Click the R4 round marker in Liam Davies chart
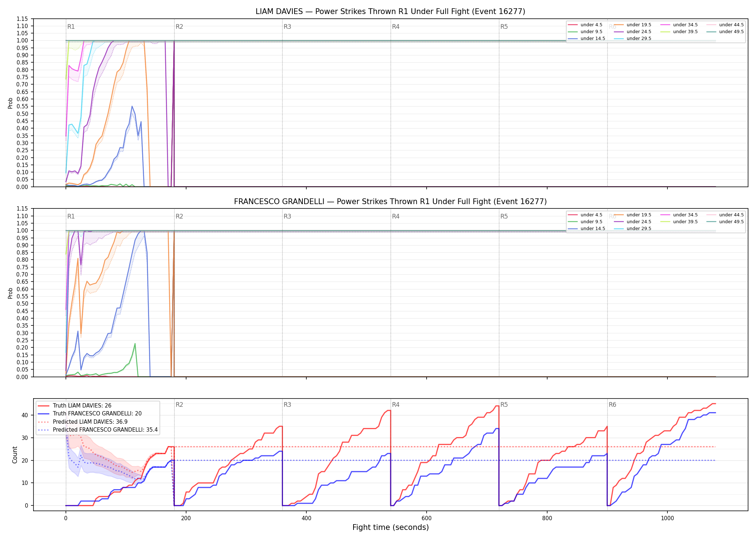 click(396, 27)
